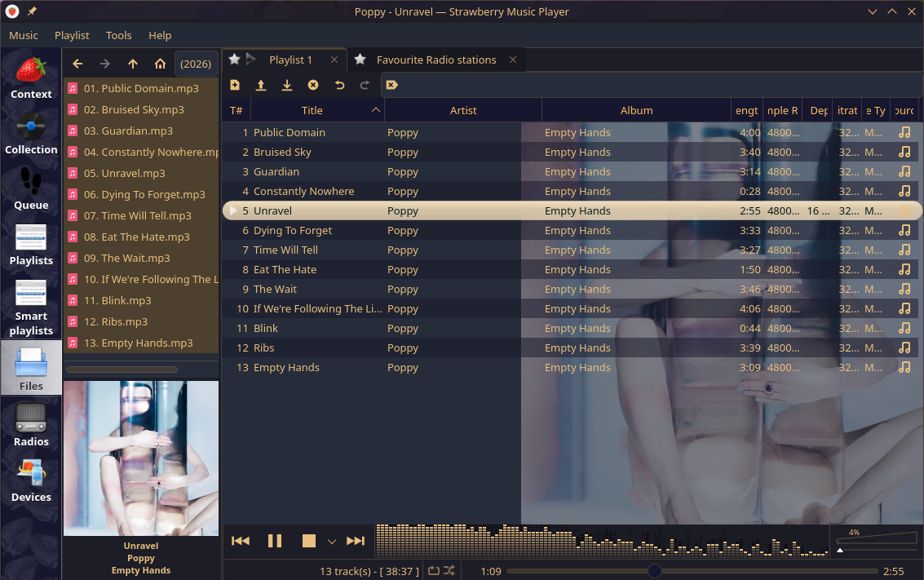Close the Favourite Radio stations tab
The image size is (924, 580).
[513, 60]
